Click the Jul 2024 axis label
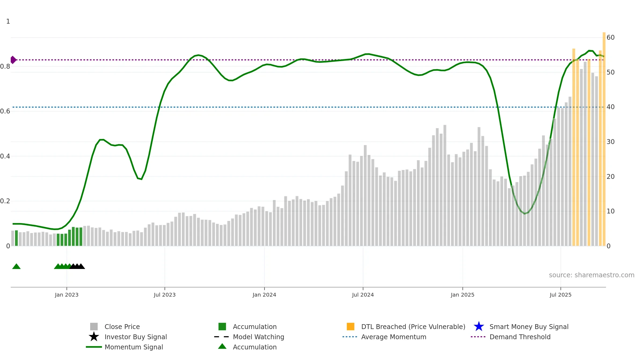The image size is (644, 362). pyautogui.click(x=363, y=295)
